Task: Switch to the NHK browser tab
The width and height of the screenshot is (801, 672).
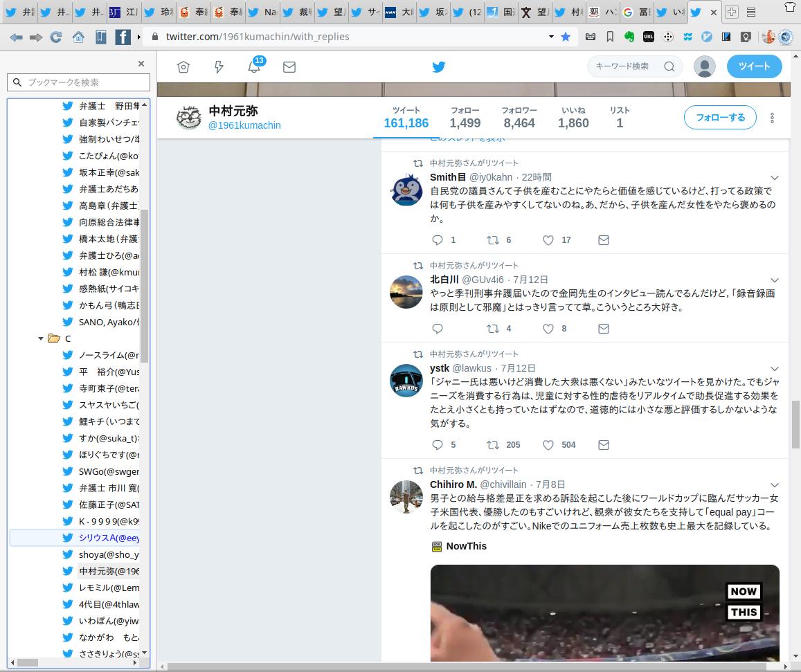Action: 399,12
